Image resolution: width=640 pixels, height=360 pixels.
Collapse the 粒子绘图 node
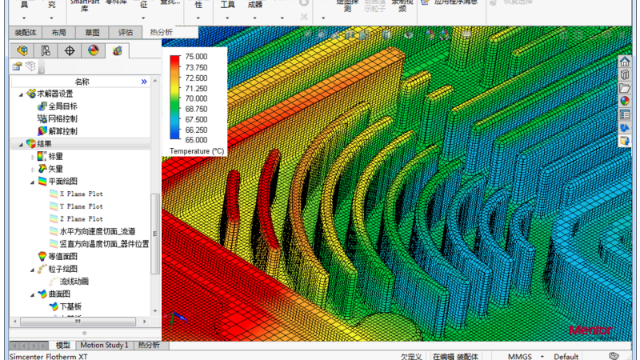point(32,269)
